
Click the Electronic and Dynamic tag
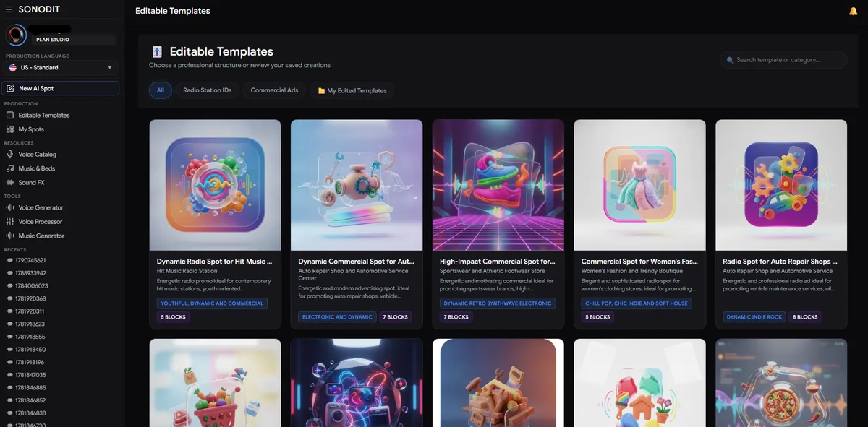tap(337, 317)
